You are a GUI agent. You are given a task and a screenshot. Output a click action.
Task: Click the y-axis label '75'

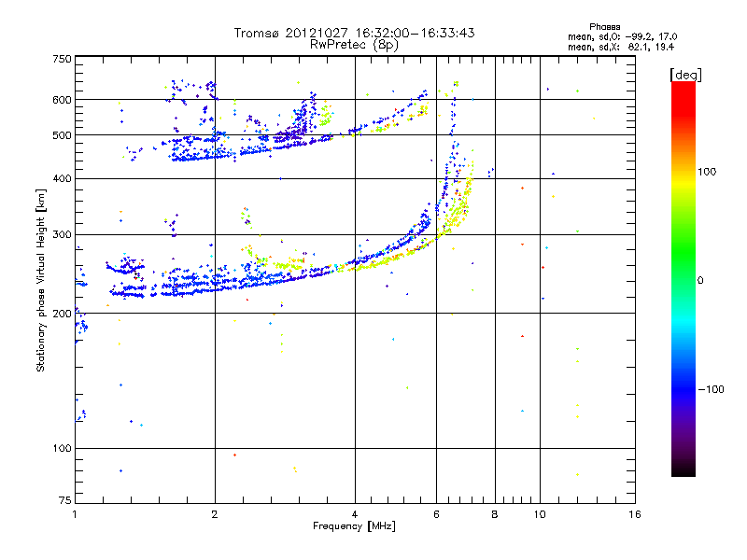65,500
